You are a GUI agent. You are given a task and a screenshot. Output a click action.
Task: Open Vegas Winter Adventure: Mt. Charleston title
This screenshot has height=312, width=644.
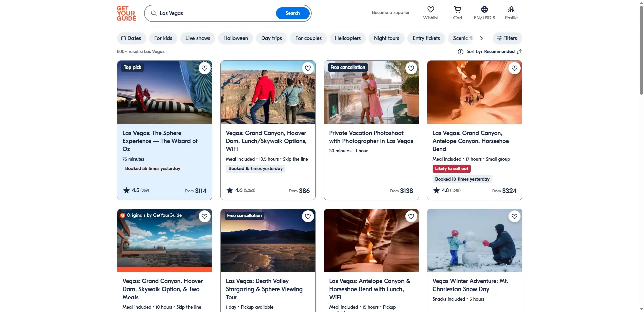coord(470,285)
